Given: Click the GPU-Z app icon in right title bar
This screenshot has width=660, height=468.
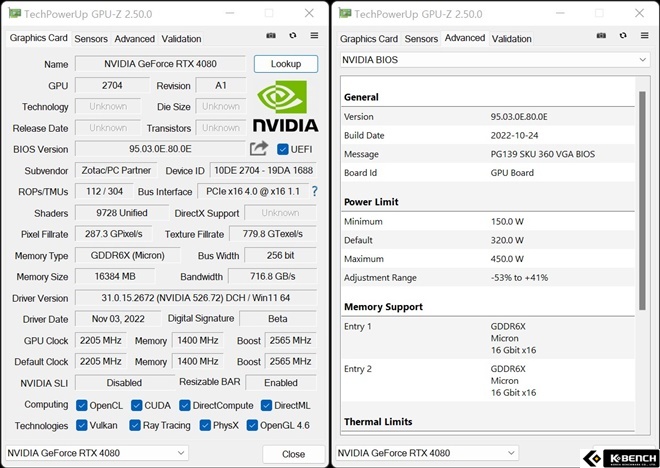Looking at the screenshot, I should (x=345, y=13).
